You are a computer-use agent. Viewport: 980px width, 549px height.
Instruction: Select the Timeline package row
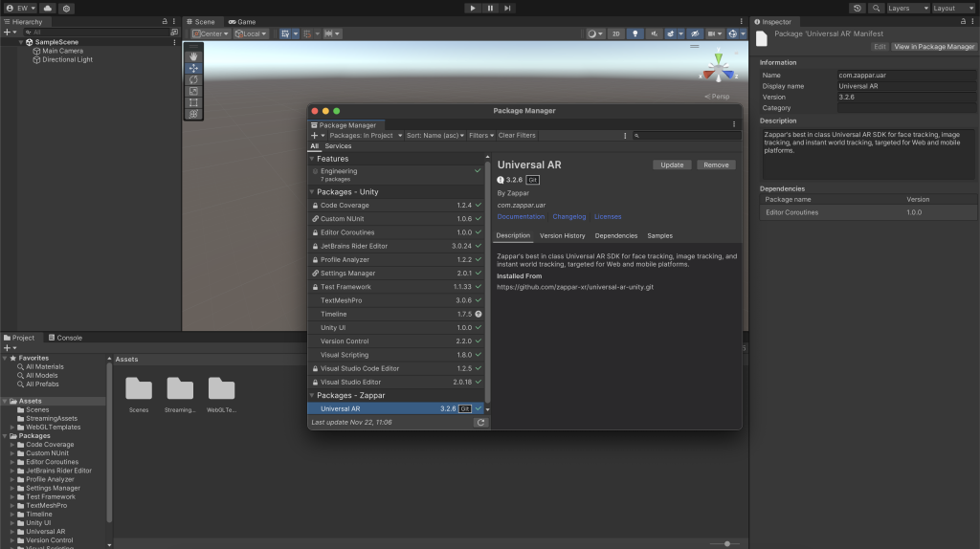coord(396,314)
